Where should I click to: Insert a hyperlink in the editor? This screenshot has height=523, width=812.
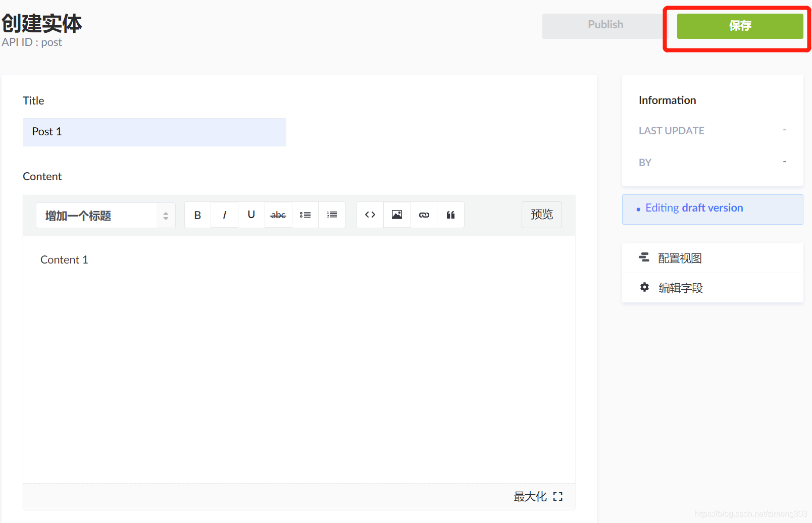424,215
